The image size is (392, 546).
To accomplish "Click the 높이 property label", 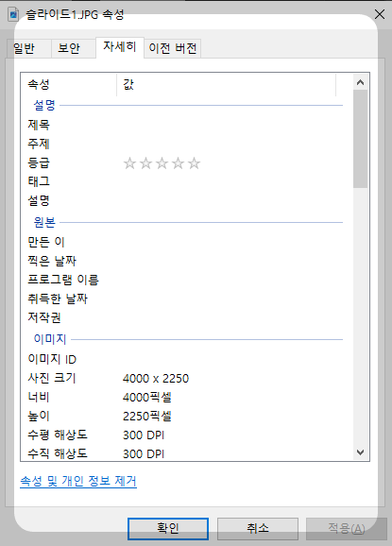I will pos(39,417).
